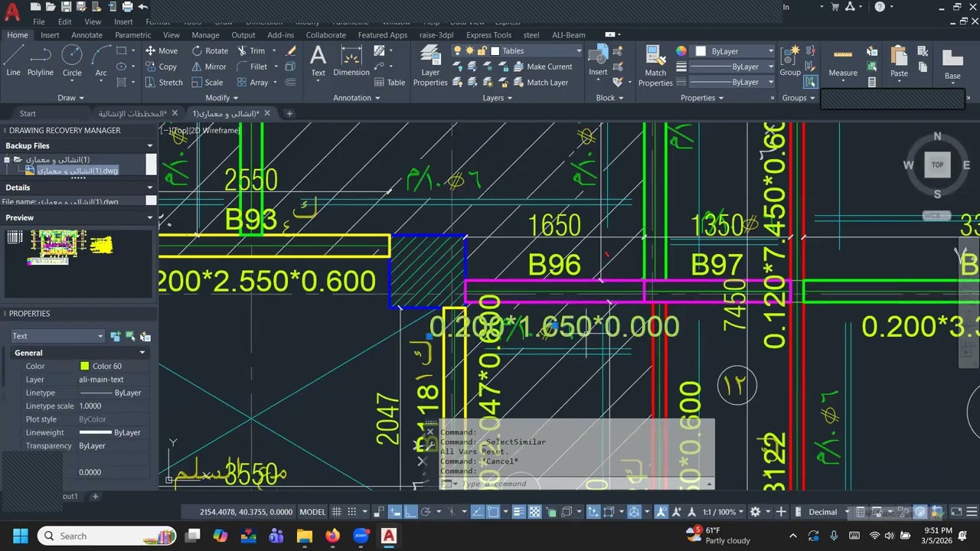This screenshot has height=551, width=980.
Task: Open the Layer Properties manager
Action: [x=430, y=66]
